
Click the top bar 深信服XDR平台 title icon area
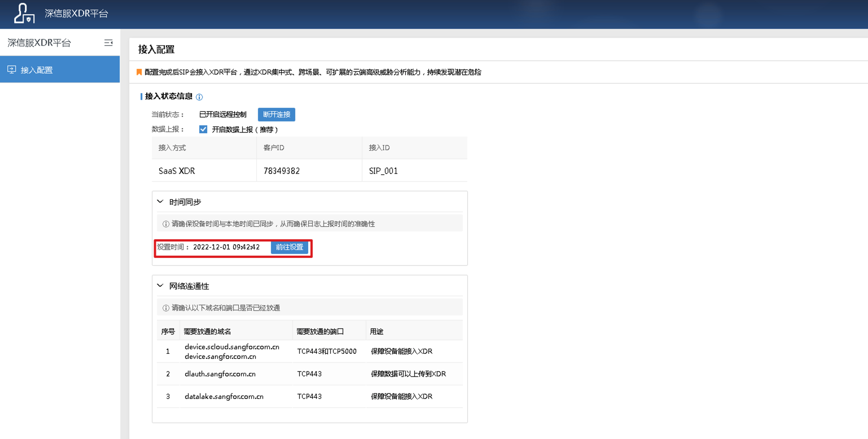point(78,14)
